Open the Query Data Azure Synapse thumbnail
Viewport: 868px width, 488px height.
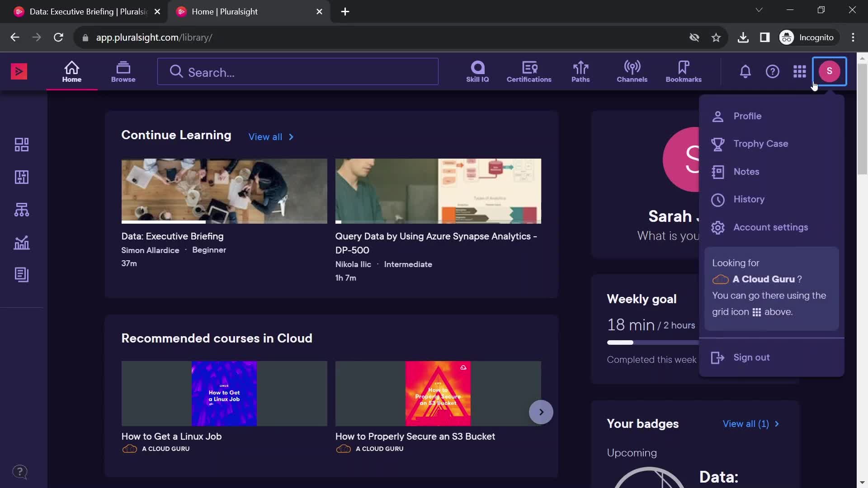point(438,191)
